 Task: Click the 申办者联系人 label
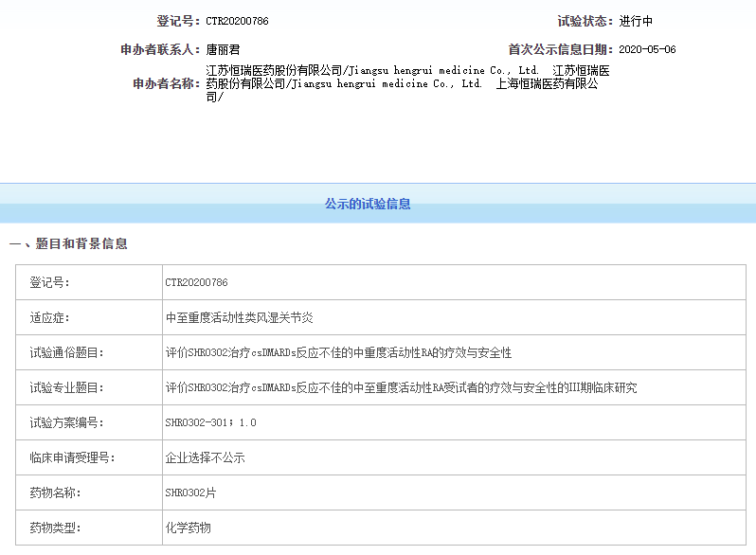[x=160, y=49]
